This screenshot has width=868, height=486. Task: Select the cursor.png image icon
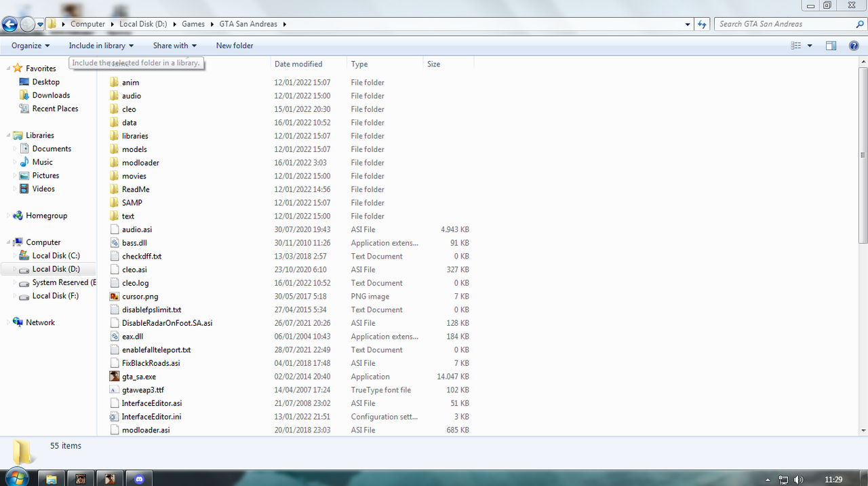point(115,296)
